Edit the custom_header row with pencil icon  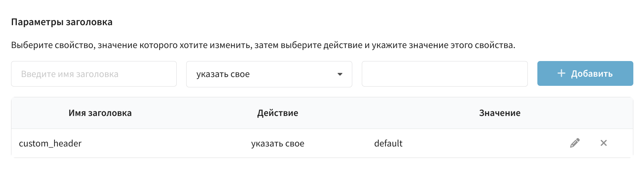click(575, 143)
